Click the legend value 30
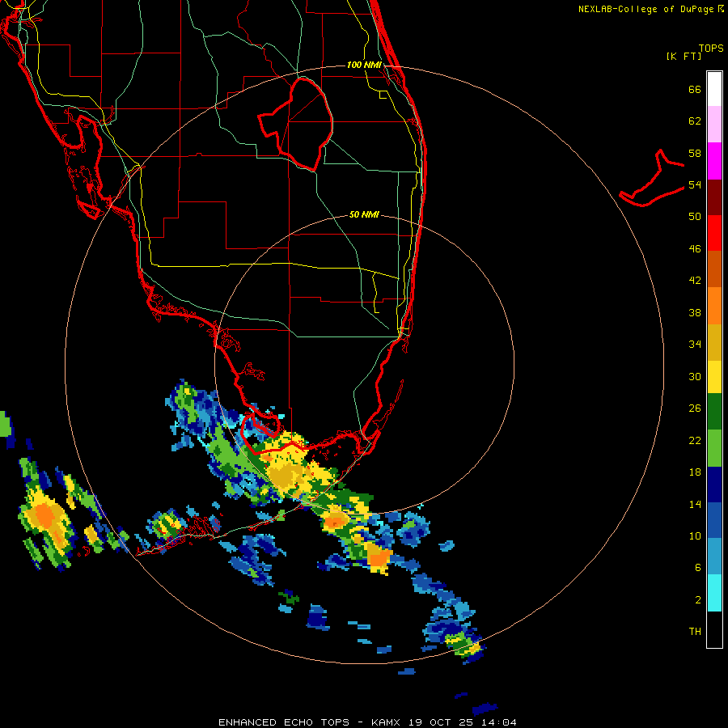Viewport: 728px width, 728px height. click(695, 376)
